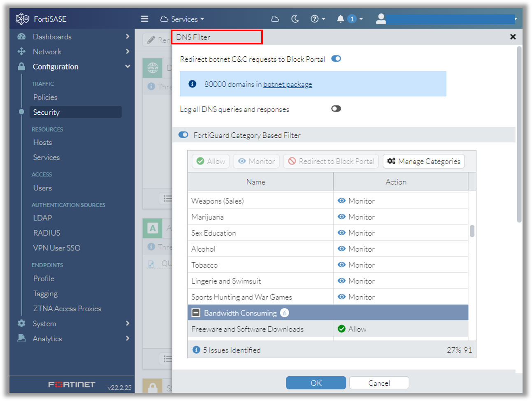Open the botnet package link
532x401 pixels.
click(288, 84)
